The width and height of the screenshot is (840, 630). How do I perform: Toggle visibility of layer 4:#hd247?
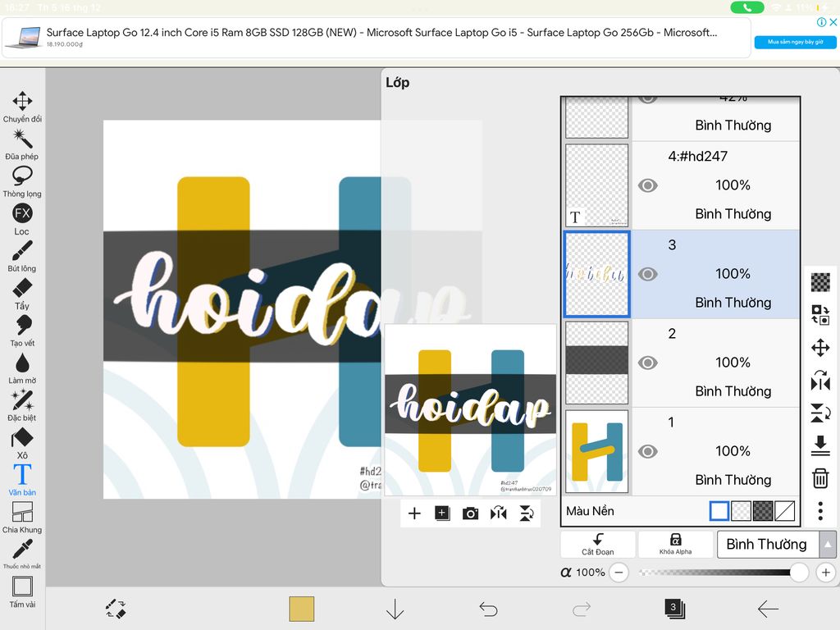click(648, 185)
